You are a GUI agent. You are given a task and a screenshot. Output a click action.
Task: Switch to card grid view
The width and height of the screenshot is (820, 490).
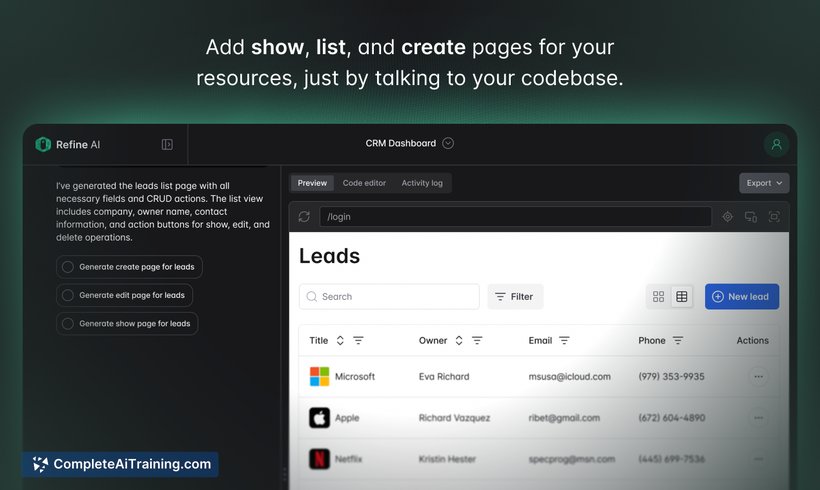click(x=658, y=297)
